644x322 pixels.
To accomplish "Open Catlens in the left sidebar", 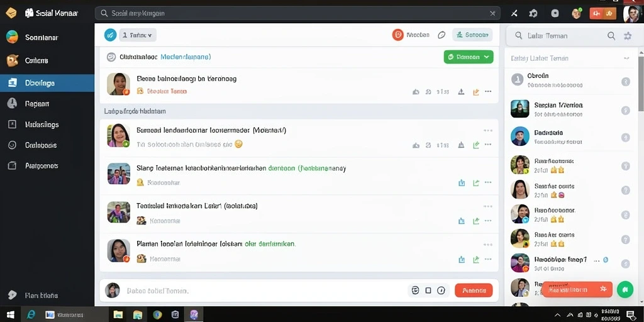I will (x=47, y=60).
